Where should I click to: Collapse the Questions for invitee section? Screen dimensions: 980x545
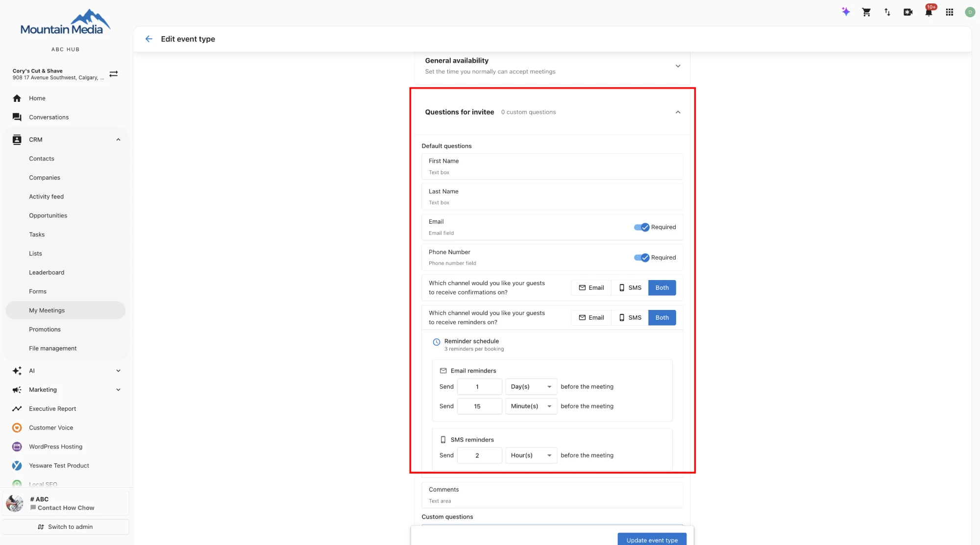click(x=678, y=112)
